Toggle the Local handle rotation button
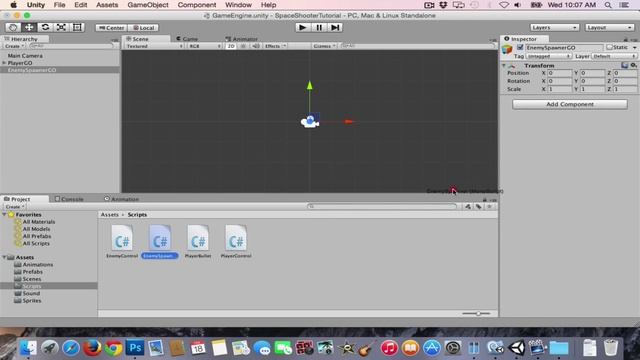Viewport: 640px width, 360px height. pos(143,28)
